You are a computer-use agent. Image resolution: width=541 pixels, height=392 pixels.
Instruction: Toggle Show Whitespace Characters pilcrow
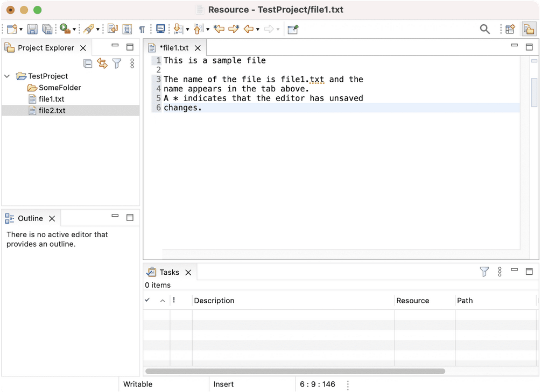142,29
